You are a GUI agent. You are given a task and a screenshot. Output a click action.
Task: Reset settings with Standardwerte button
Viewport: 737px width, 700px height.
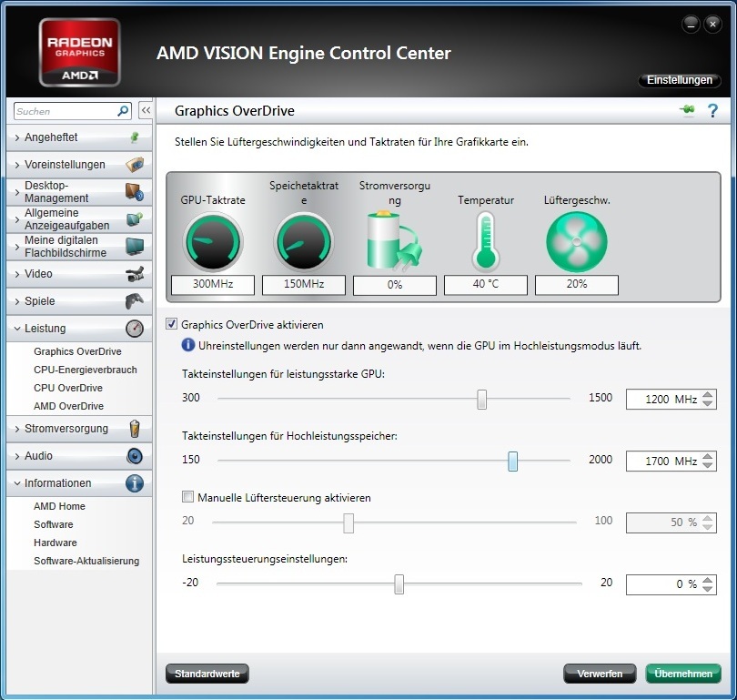[207, 674]
